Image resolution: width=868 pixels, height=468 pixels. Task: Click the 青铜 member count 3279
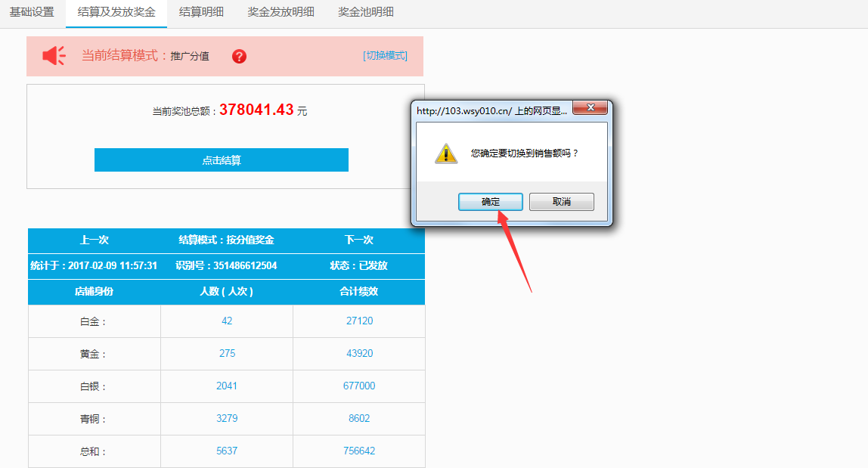click(227, 418)
